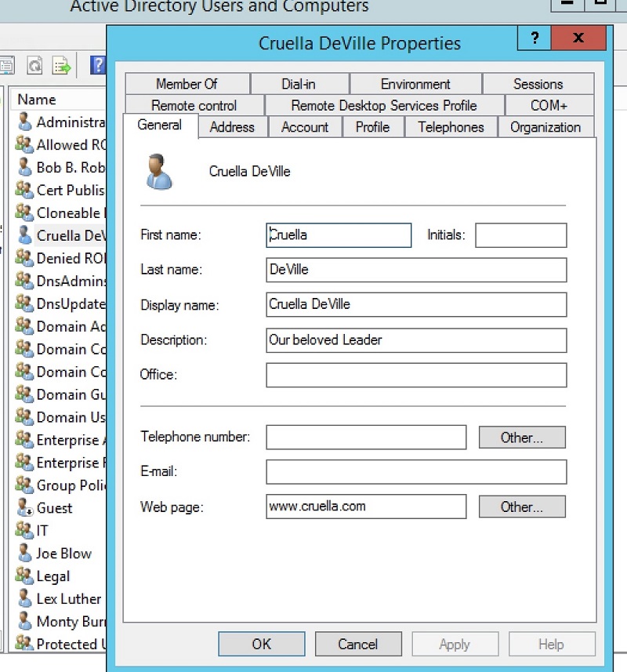Click the Telephone number input field
627x672 pixels.
coord(366,437)
